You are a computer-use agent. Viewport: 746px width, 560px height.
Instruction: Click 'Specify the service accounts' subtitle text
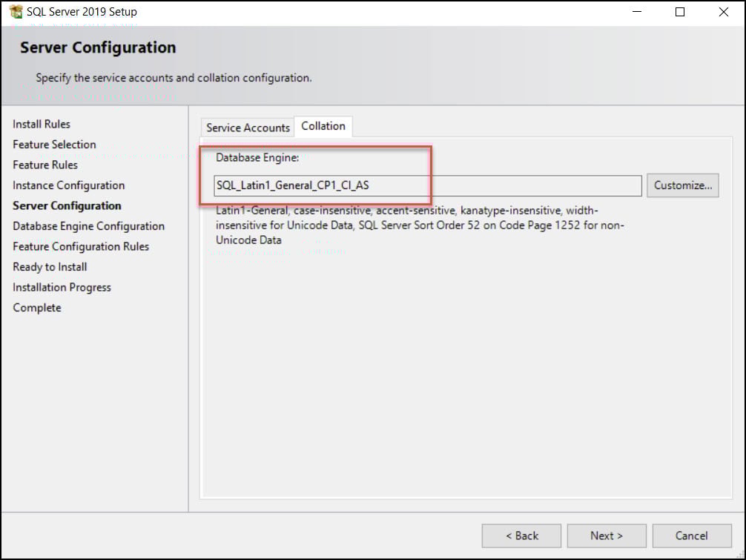(x=174, y=78)
